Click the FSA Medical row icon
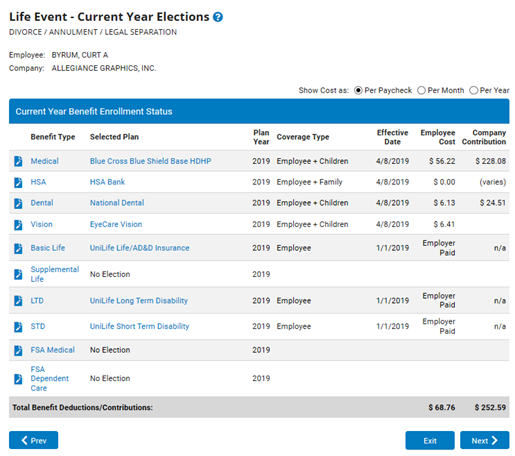This screenshot has height=456, width=515. coord(18,350)
